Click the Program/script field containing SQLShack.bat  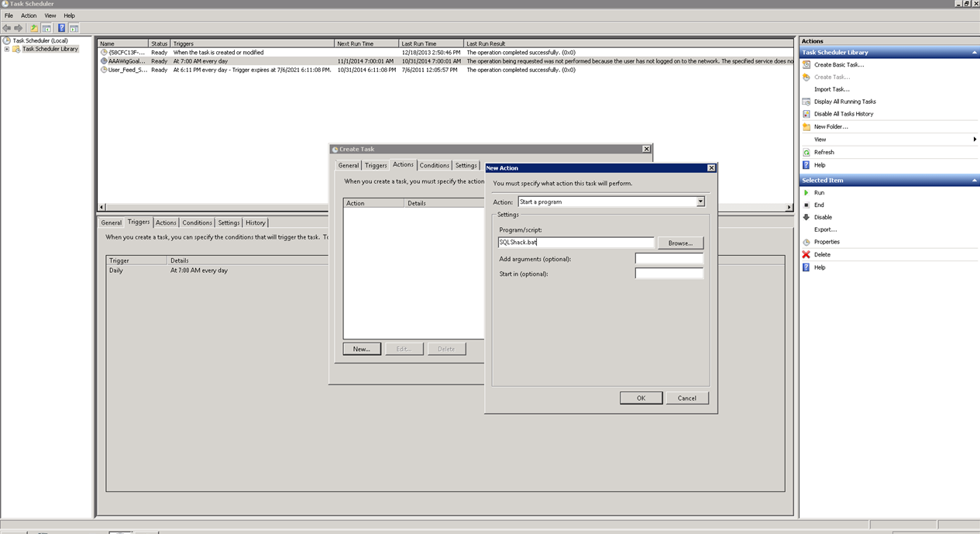[x=576, y=242]
